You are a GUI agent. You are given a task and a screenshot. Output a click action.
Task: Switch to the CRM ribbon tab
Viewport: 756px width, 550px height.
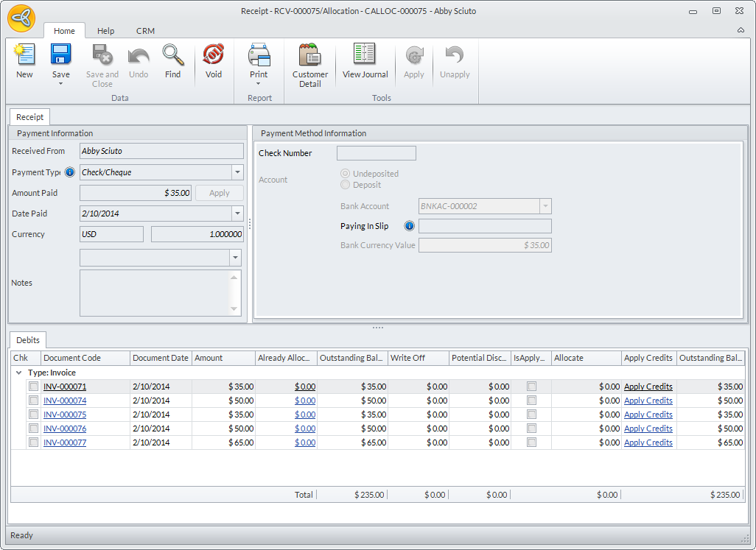tap(145, 31)
